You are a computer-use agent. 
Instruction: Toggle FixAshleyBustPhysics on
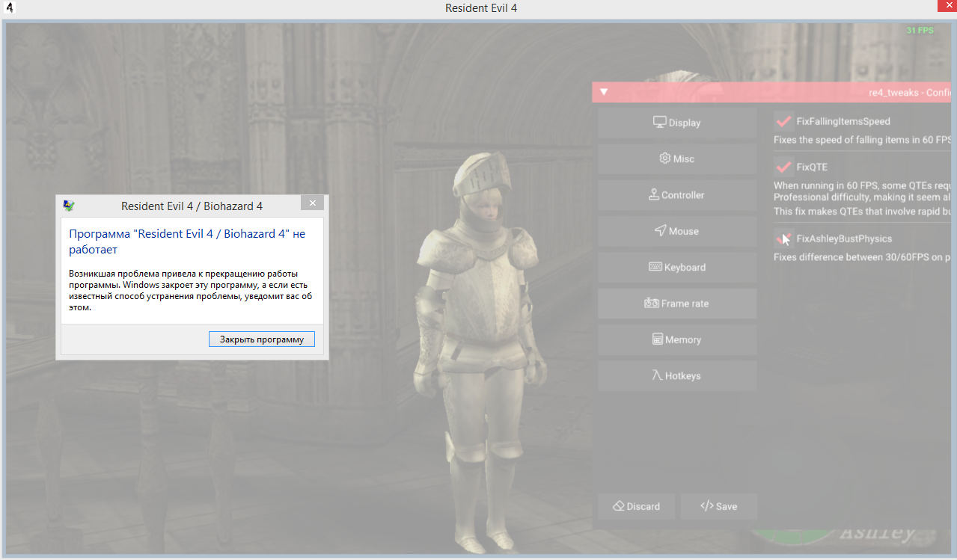(783, 238)
